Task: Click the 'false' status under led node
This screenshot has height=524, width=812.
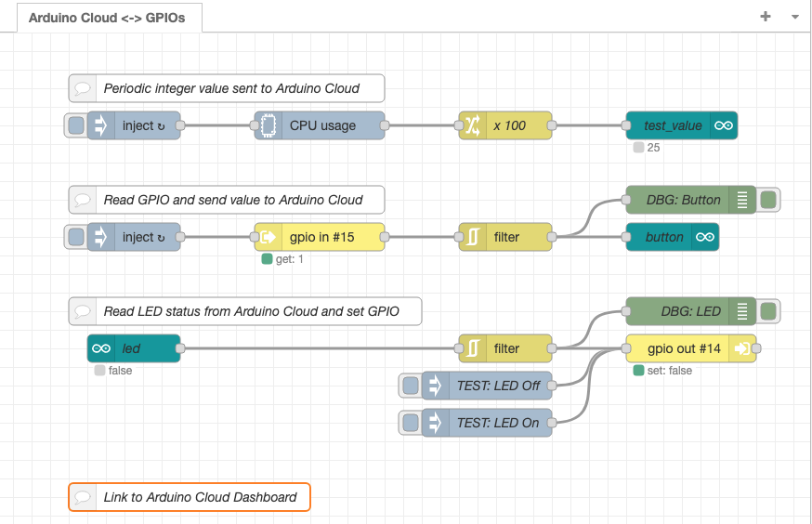Action: pos(114,371)
